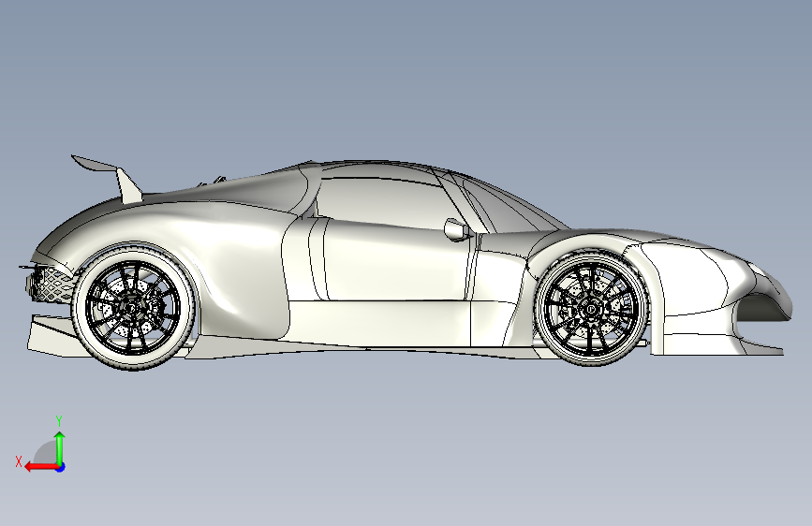This screenshot has width=812, height=526.
Task: Select the front bumper air intake opening
Action: (764, 307)
